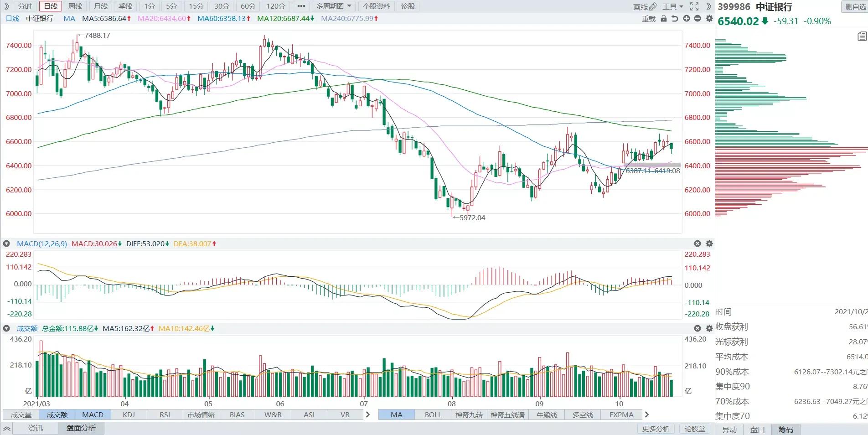
Task: Close the MACD indicator panel
Action: point(697,244)
